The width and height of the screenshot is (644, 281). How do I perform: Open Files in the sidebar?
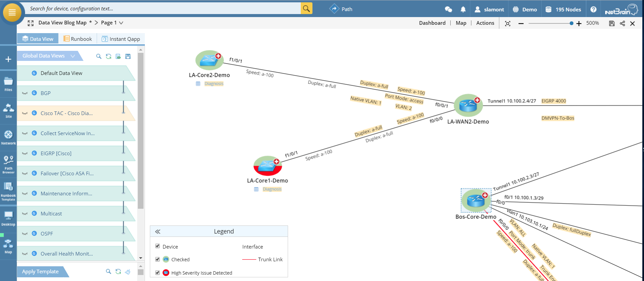click(8, 84)
